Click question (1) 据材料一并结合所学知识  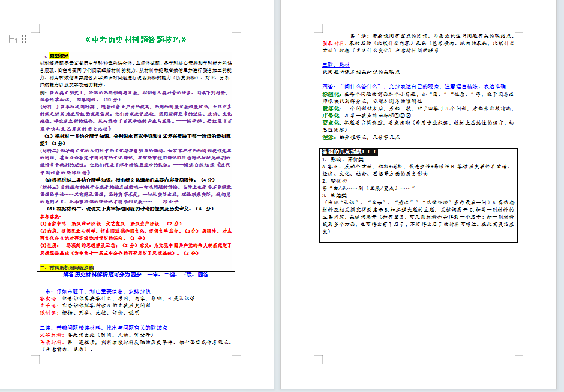click(x=136, y=140)
